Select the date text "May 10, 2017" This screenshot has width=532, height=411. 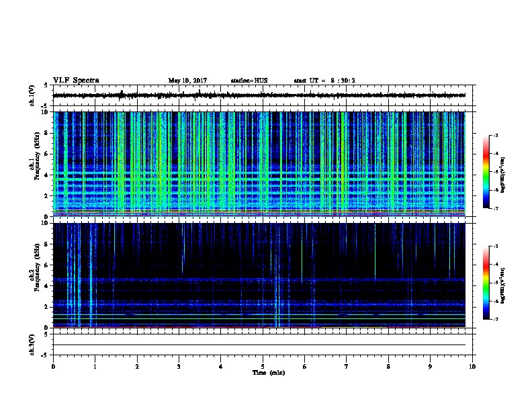(187, 81)
